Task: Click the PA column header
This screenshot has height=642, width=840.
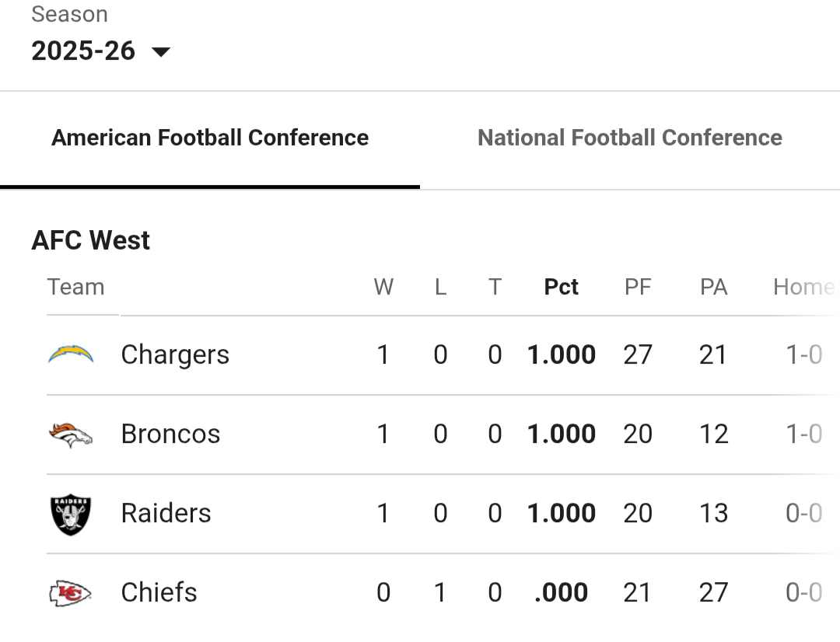Action: tap(713, 288)
